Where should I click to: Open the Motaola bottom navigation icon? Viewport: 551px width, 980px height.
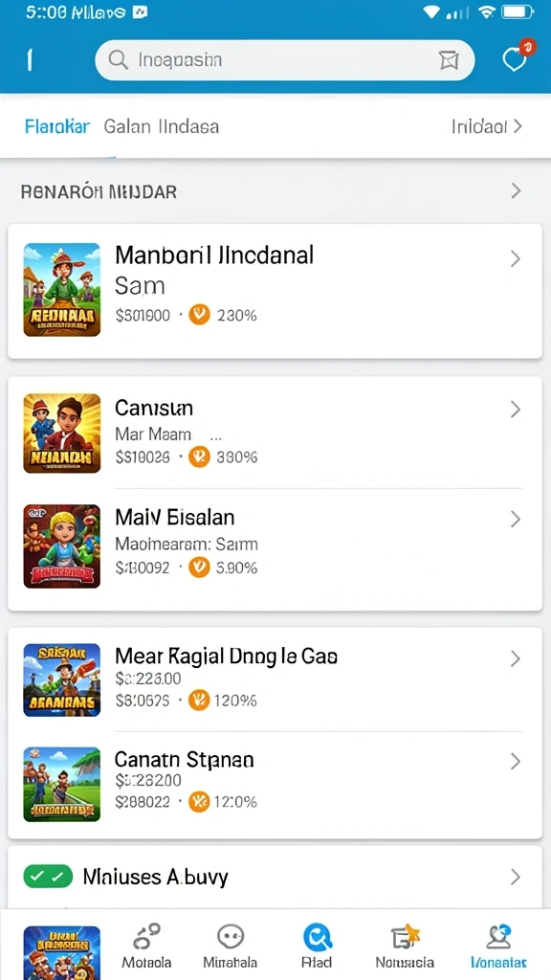[x=146, y=937]
